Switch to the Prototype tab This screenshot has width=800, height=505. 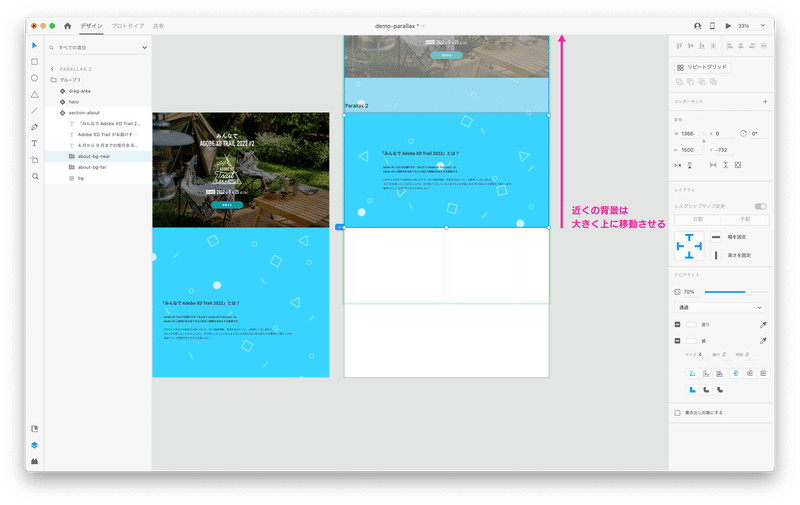click(128, 26)
